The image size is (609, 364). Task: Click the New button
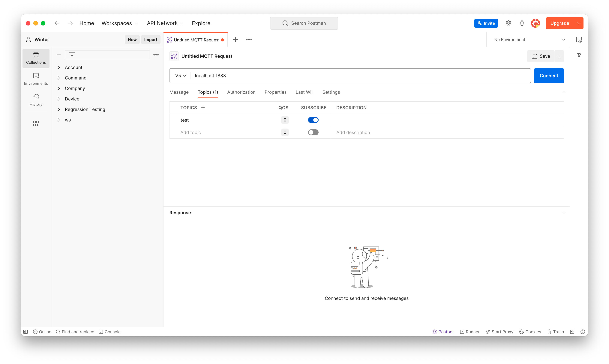pos(132,40)
